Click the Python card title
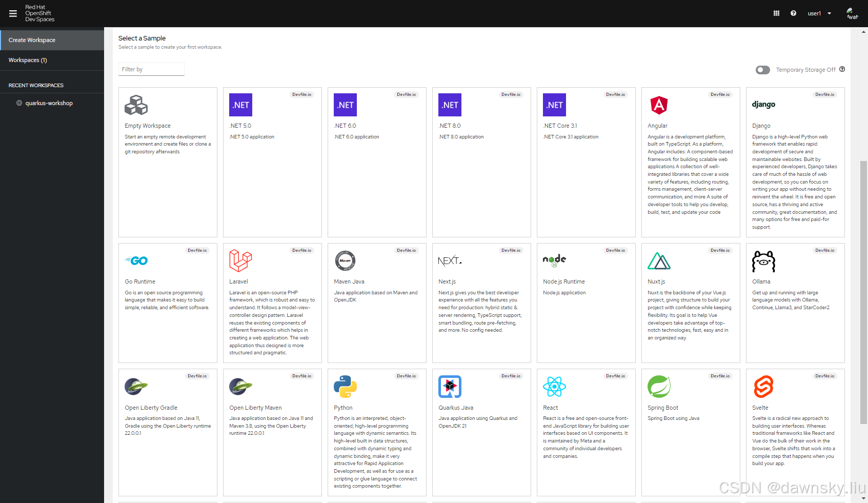Image resolution: width=868 pixels, height=503 pixels. point(343,408)
